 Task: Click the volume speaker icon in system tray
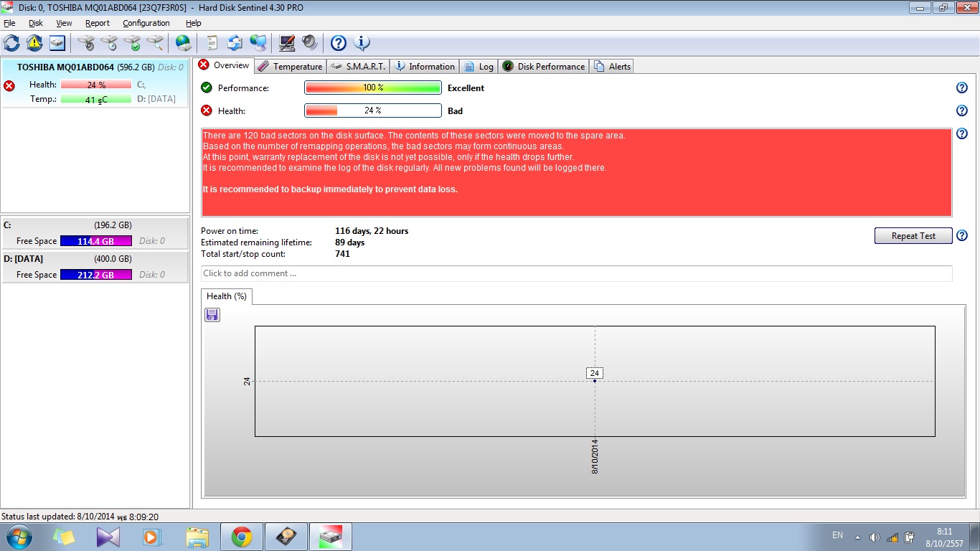[x=875, y=537]
